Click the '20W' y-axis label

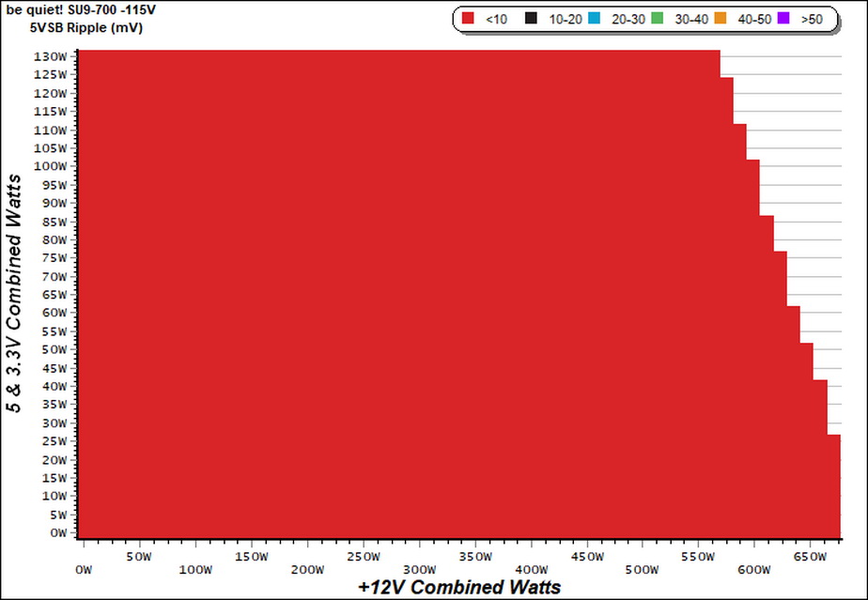(x=54, y=460)
